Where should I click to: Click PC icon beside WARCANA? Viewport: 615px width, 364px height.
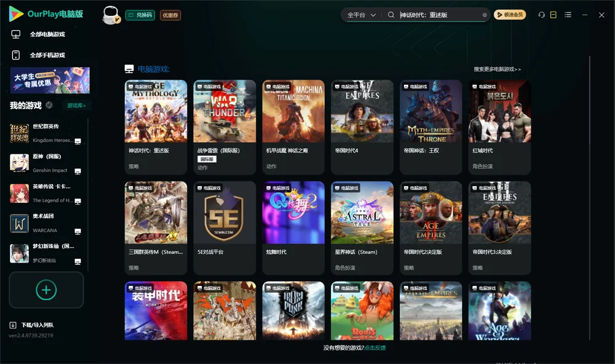[x=77, y=231]
